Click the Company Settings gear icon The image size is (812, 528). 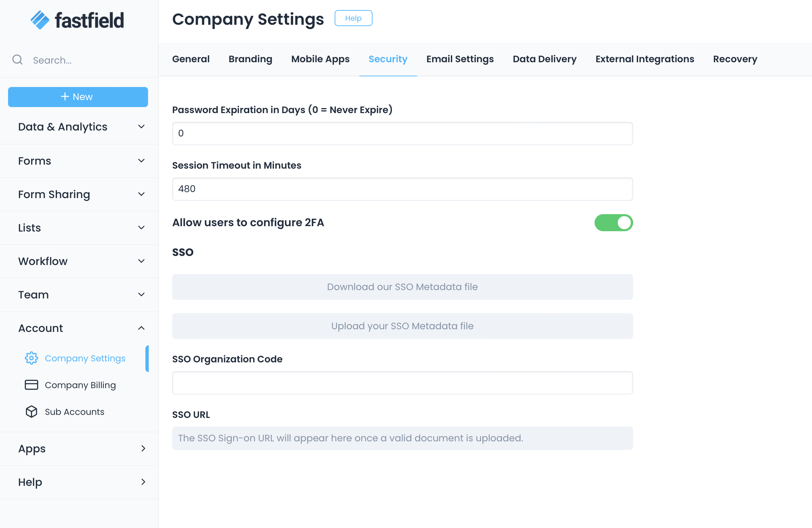click(31, 358)
